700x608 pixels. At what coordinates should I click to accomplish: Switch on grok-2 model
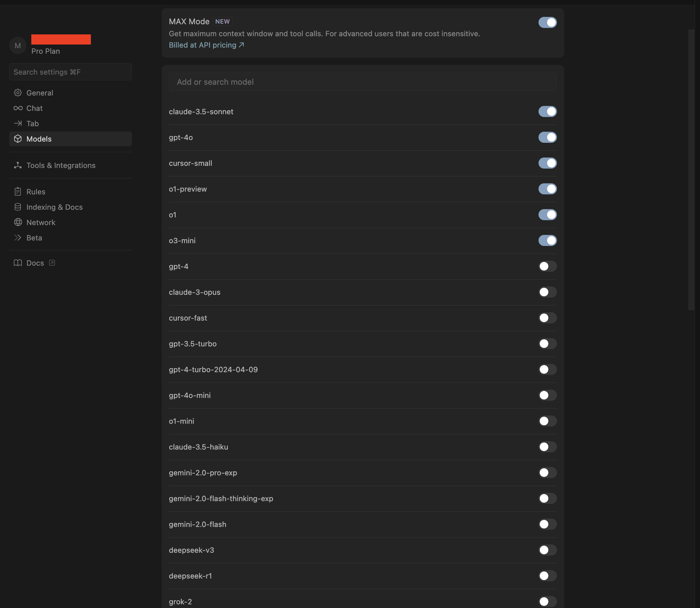click(547, 601)
